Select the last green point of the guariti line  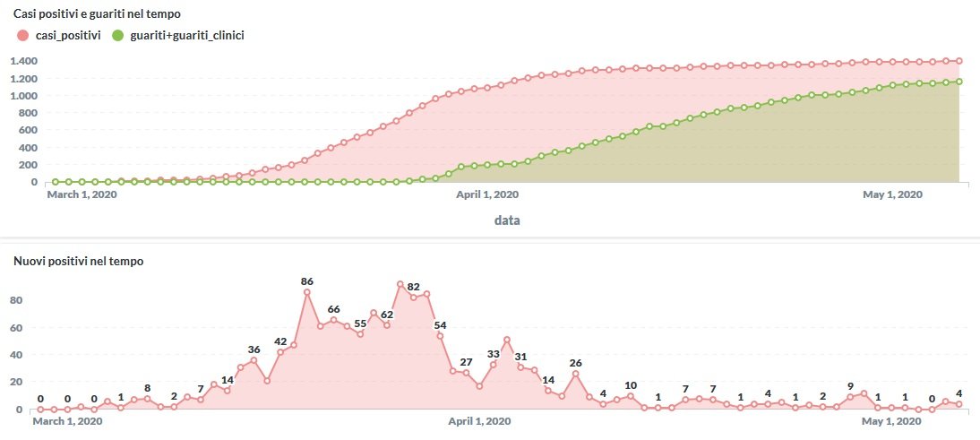click(x=959, y=82)
